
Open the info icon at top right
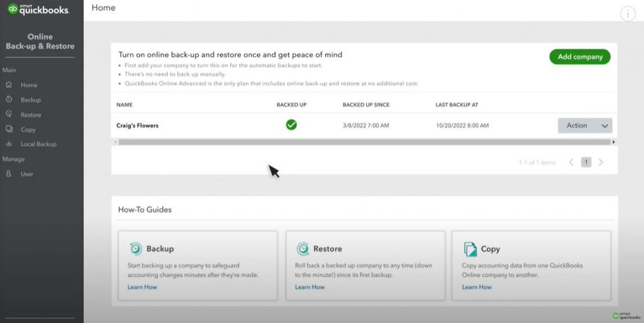point(628,14)
